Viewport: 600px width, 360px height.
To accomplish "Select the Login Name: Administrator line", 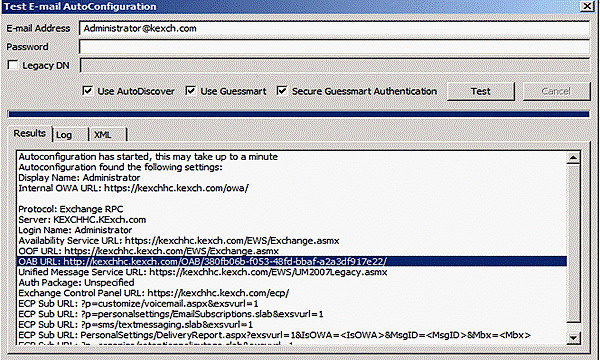I will pyautogui.click(x=75, y=230).
